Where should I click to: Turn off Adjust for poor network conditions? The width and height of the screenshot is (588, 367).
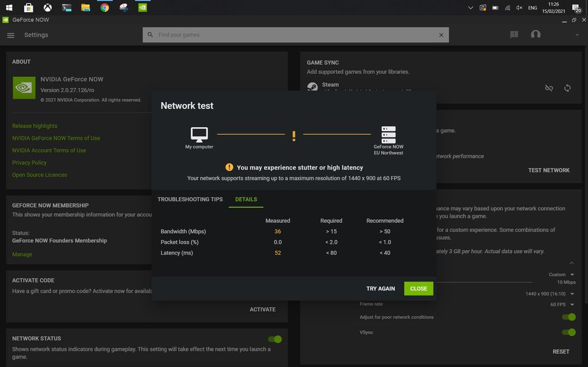[x=567, y=317]
